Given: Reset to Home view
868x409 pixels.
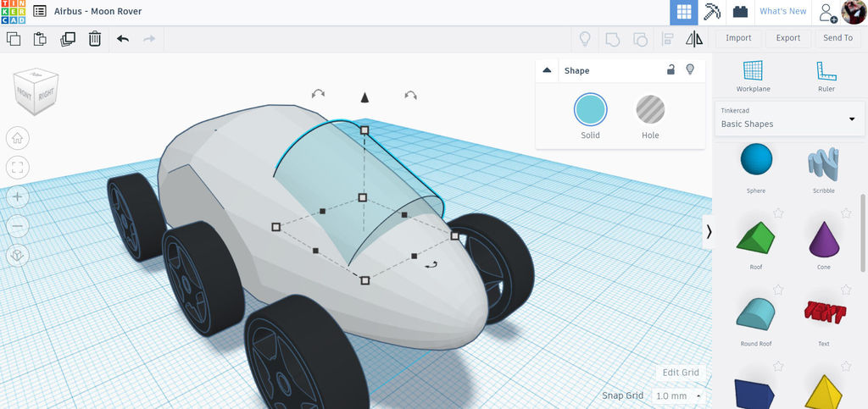Looking at the screenshot, I should tap(17, 138).
